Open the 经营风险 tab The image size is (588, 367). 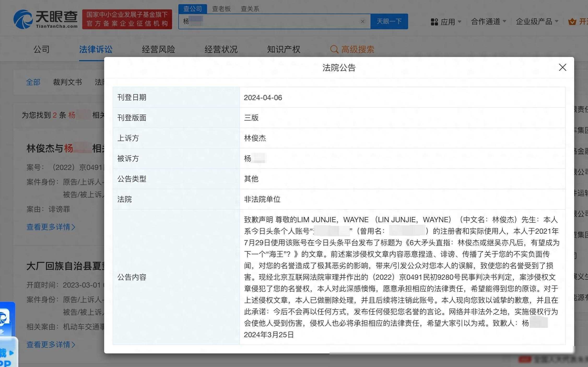(x=158, y=49)
